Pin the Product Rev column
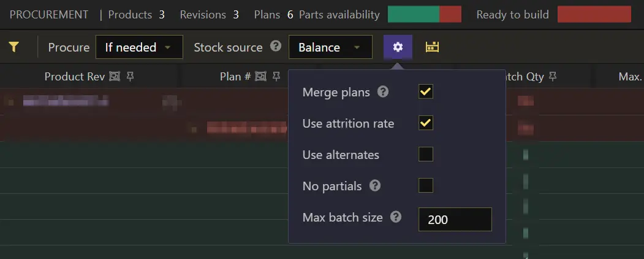The height and width of the screenshot is (259, 644). [130, 77]
